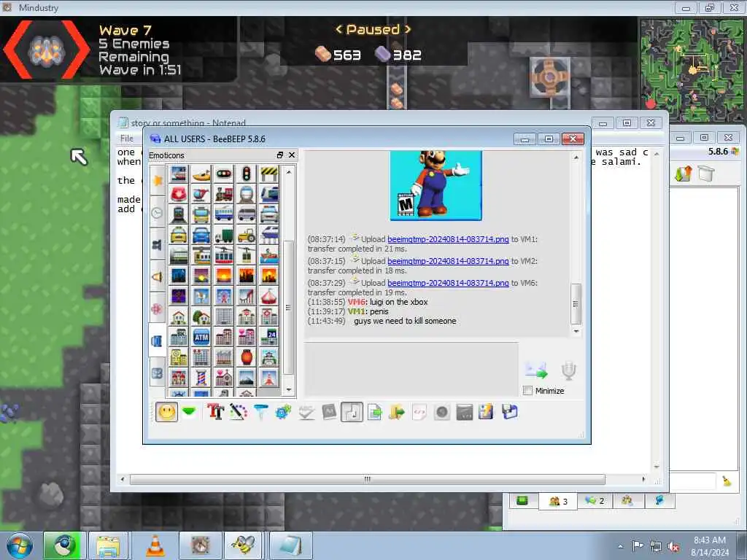Viewport: 747px width, 560px height.
Task: Insert the red circus tent emoticon
Action: point(269,296)
